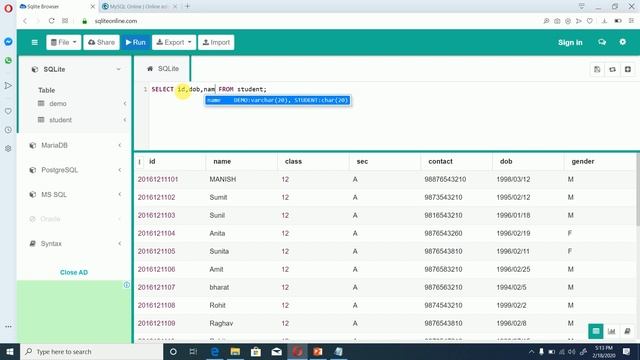640x360 pixels.
Task: Click the gender column header
Action: (583, 162)
